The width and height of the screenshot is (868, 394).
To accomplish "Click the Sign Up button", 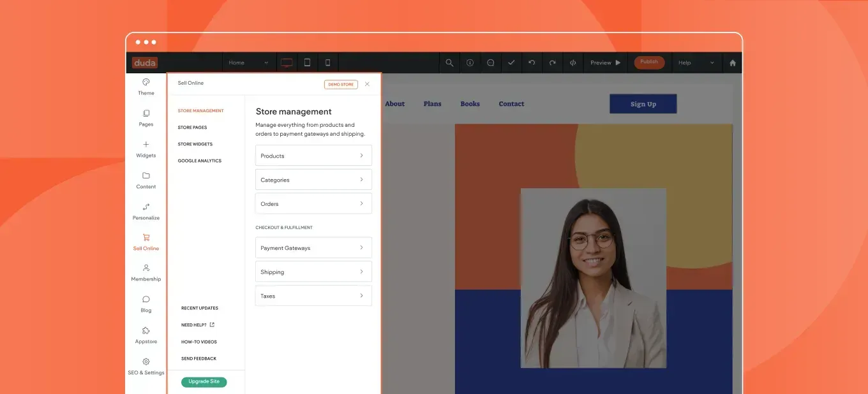I will pos(643,104).
